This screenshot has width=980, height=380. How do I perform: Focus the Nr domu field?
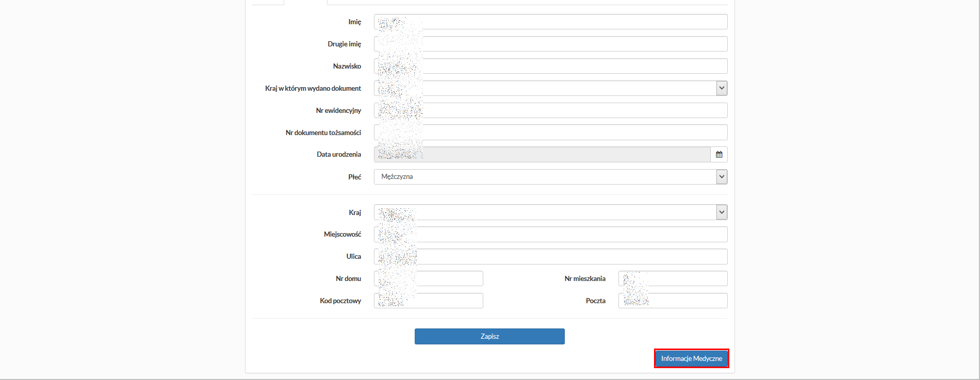click(449, 278)
